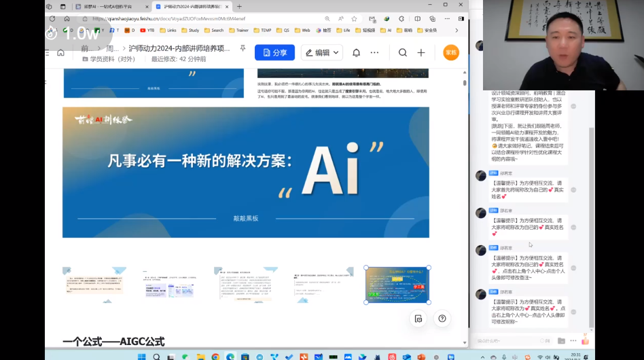Click the feishu.cn address bar

201,19
